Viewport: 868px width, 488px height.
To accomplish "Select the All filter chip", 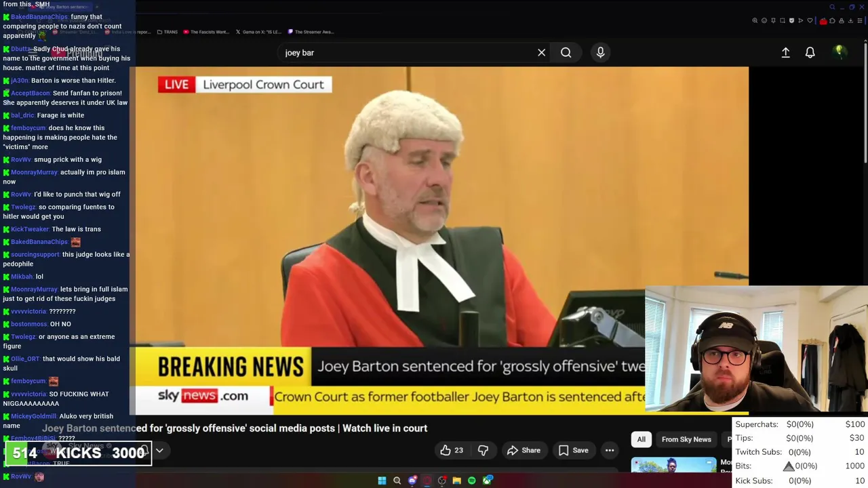I will tap(641, 439).
